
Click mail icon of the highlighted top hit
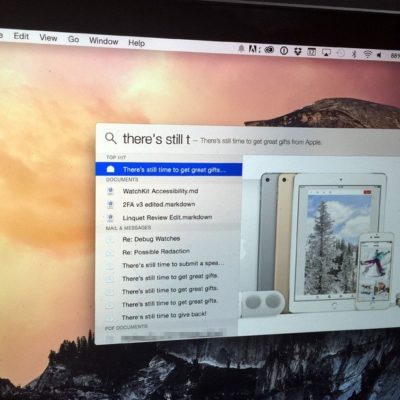(x=110, y=169)
